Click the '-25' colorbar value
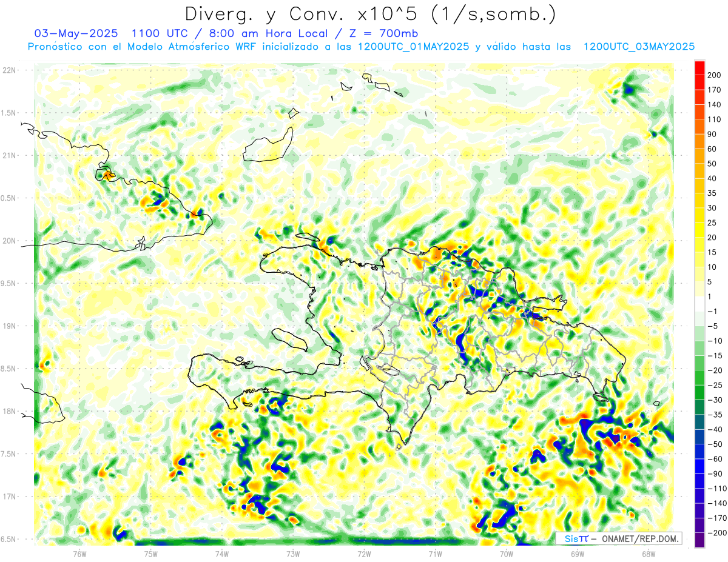728x562 pixels. click(716, 385)
